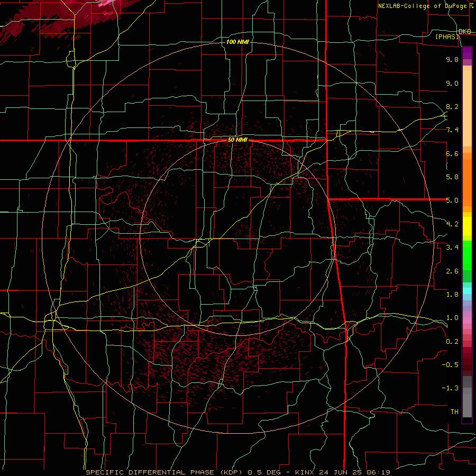Click the 5.0 scale value
The height and width of the screenshot is (476, 476).
(452, 200)
